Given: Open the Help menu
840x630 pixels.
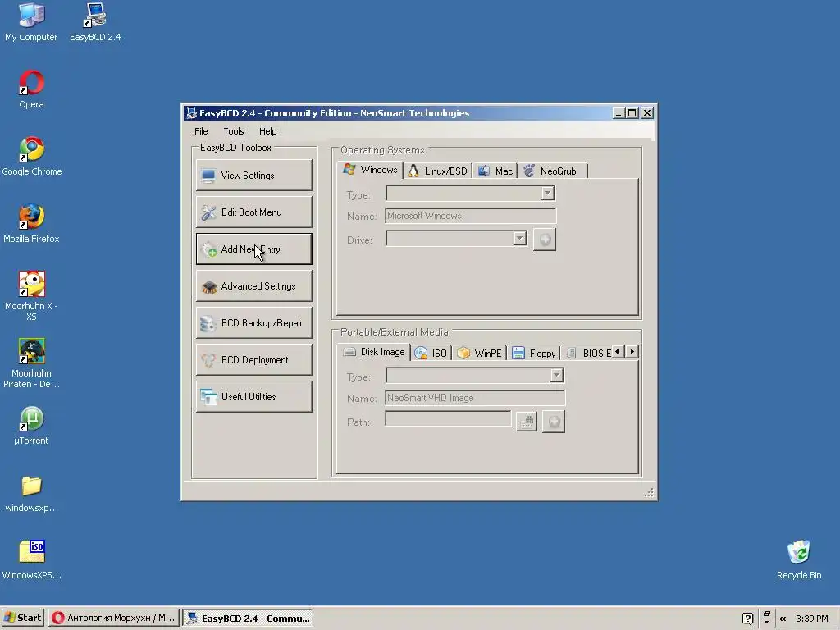Looking at the screenshot, I should (x=268, y=131).
